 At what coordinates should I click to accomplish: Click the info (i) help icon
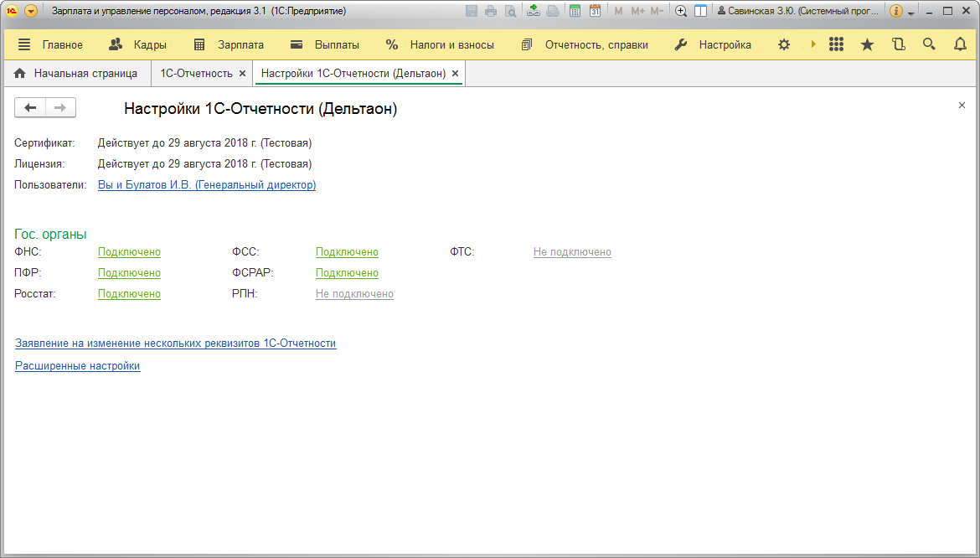coord(895,11)
